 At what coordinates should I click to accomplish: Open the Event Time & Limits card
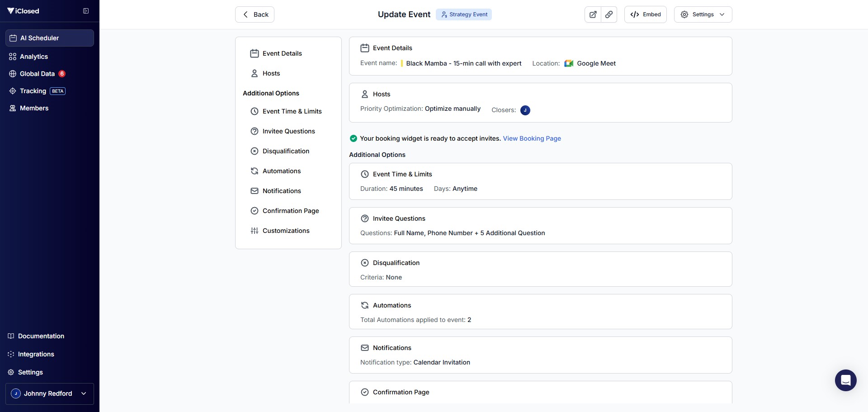click(x=540, y=181)
